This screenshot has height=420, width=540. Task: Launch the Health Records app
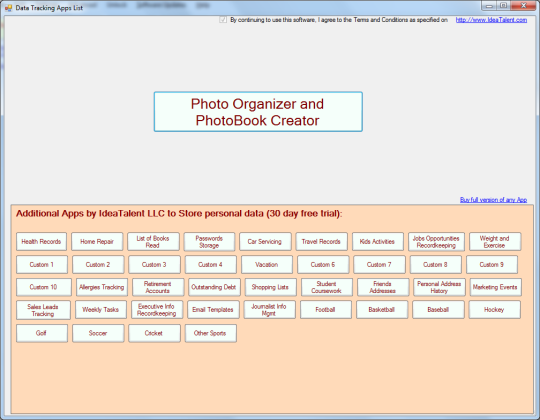(x=41, y=242)
